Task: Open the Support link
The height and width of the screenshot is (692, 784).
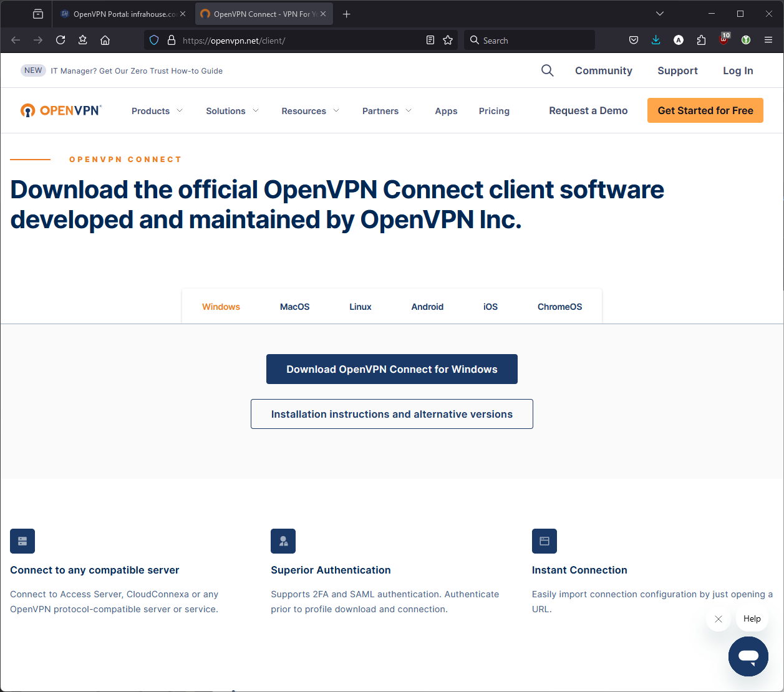Action: (677, 70)
